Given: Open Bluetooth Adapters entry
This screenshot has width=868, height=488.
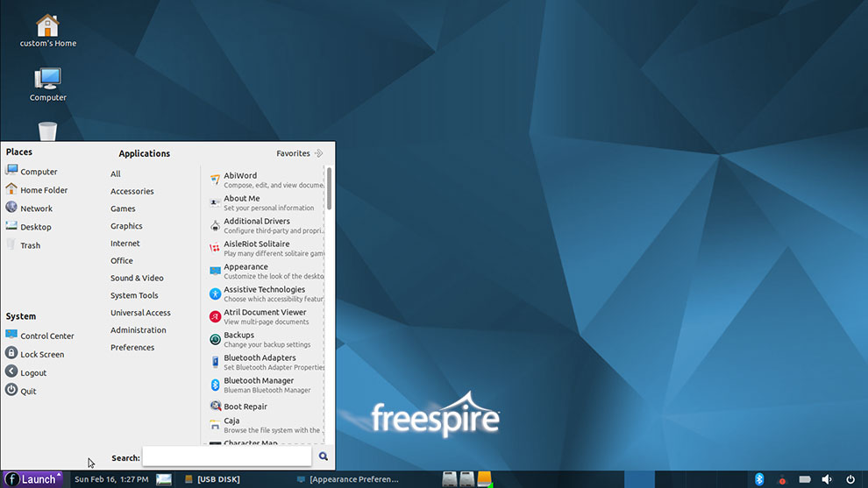Looking at the screenshot, I should click(x=267, y=362).
